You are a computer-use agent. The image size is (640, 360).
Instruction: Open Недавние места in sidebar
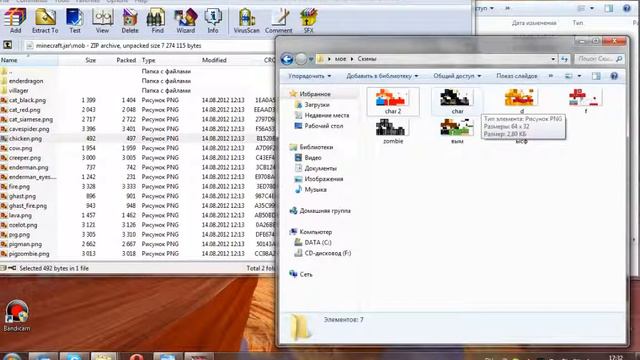tap(327, 116)
